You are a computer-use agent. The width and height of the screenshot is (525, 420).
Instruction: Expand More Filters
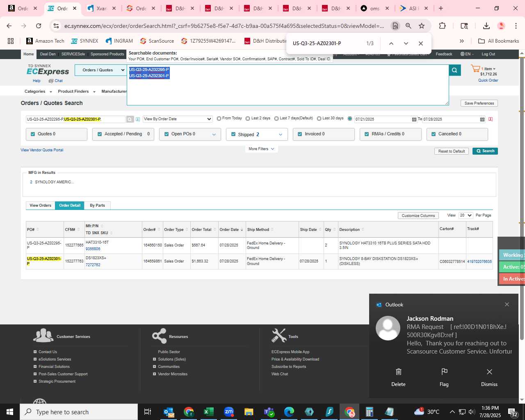pos(261,149)
